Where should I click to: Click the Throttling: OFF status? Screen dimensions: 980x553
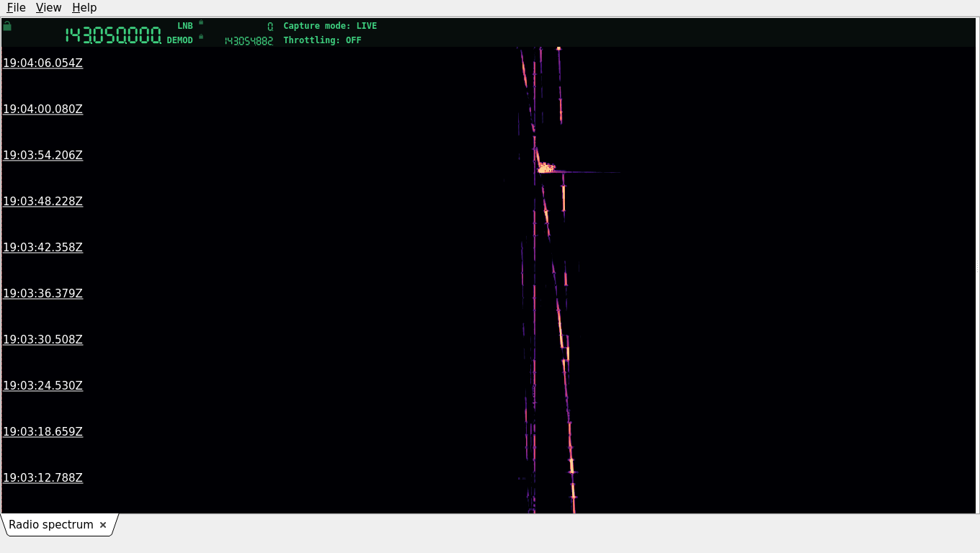(x=322, y=40)
